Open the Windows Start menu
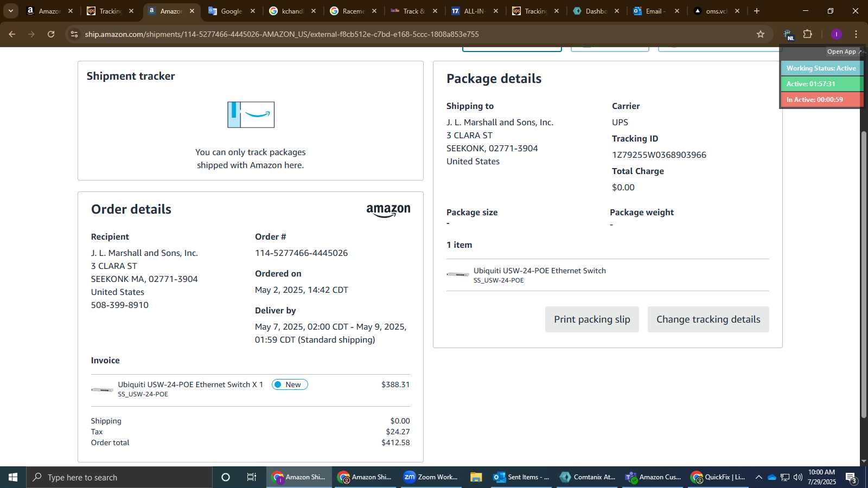 13,477
